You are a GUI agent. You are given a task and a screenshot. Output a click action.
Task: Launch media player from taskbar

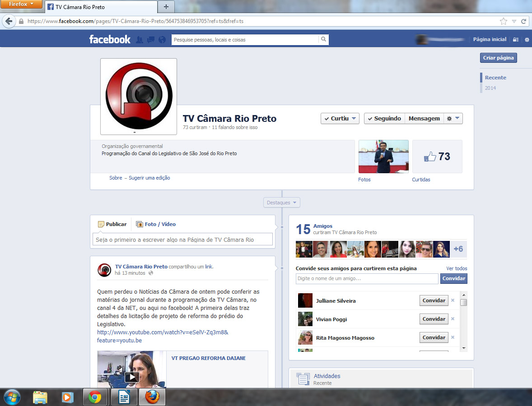click(67, 397)
